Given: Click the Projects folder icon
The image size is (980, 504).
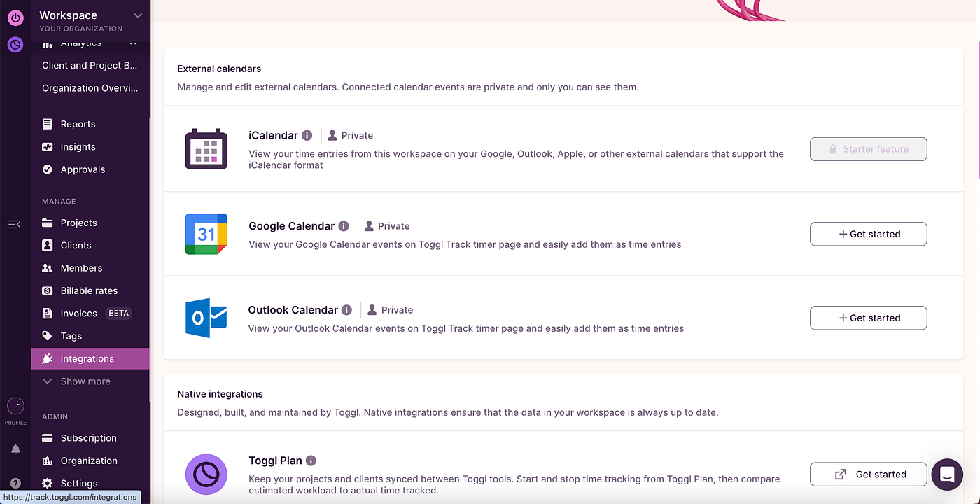Looking at the screenshot, I should (x=48, y=223).
